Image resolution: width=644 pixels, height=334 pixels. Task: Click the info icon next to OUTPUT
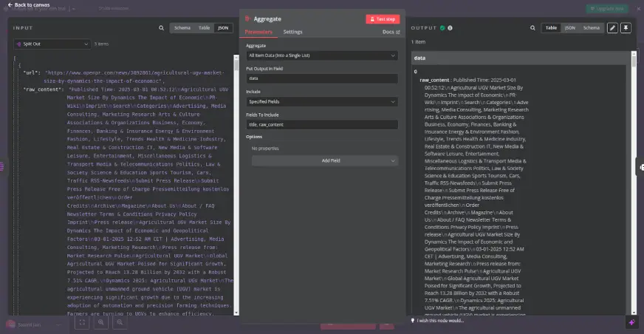pyautogui.click(x=450, y=28)
